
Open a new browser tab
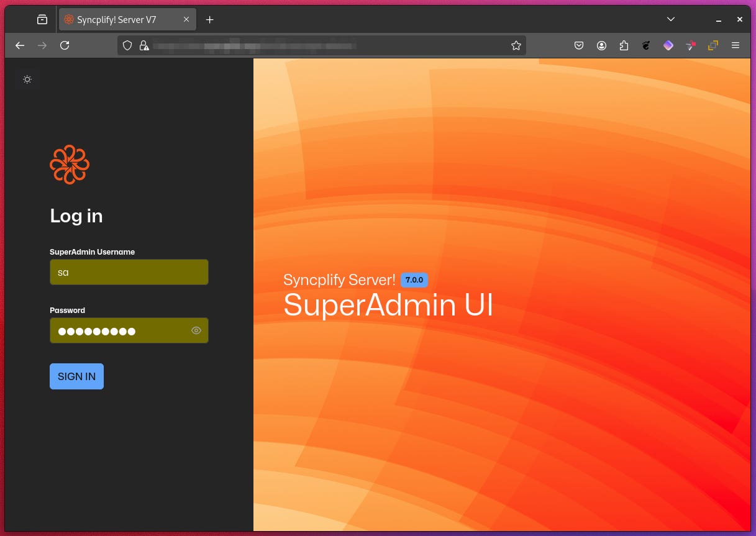click(x=210, y=20)
